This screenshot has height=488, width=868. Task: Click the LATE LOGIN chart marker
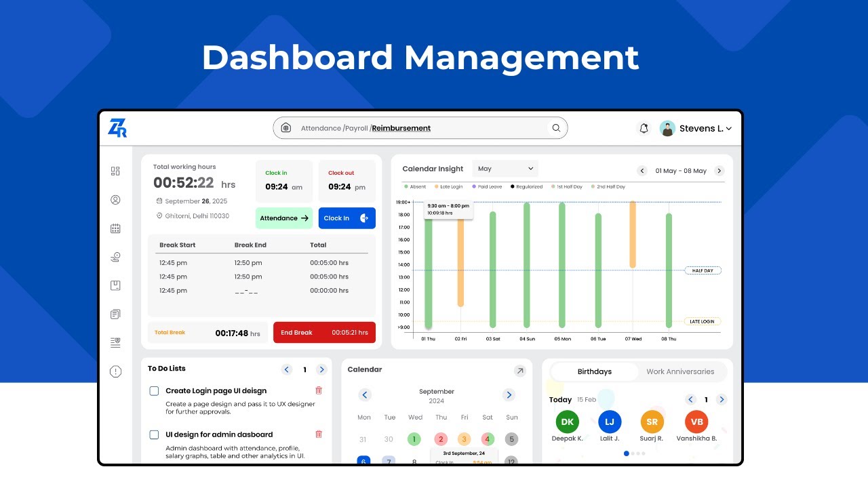pos(701,321)
